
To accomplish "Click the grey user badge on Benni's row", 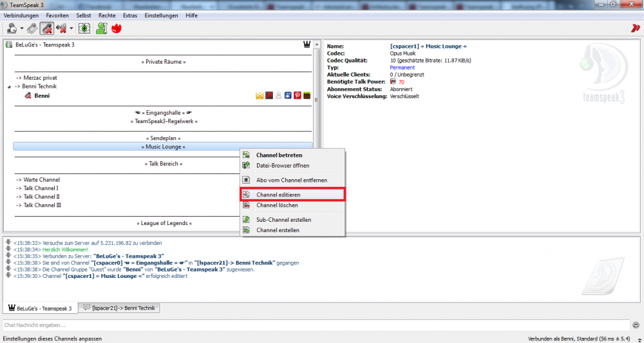I will coord(278,96).
